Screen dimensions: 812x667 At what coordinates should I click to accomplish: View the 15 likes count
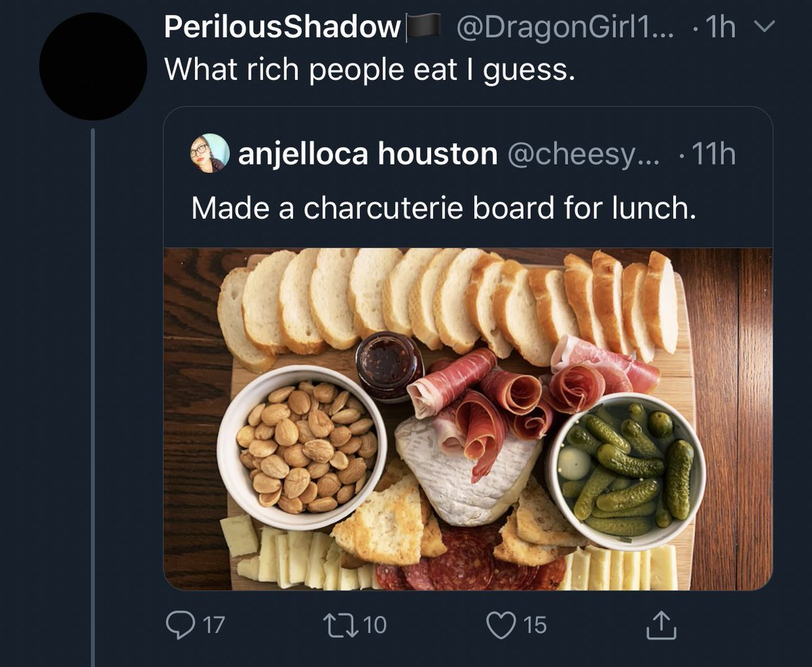coord(535,624)
